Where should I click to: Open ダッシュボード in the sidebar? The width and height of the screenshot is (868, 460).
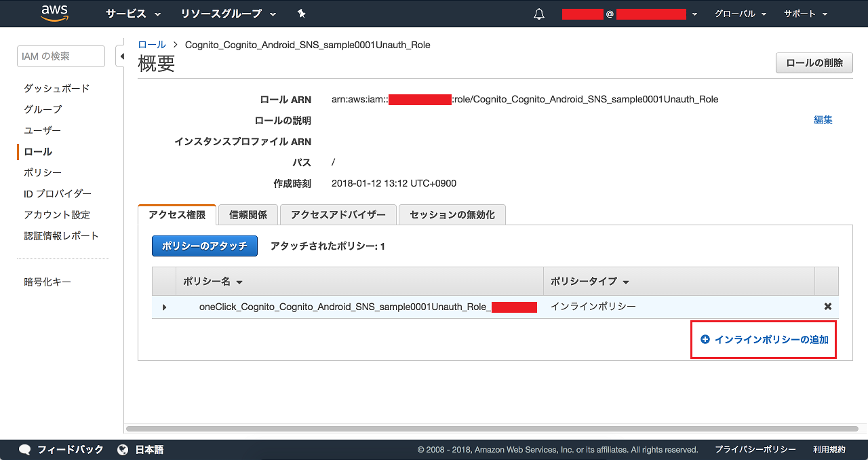coord(57,88)
